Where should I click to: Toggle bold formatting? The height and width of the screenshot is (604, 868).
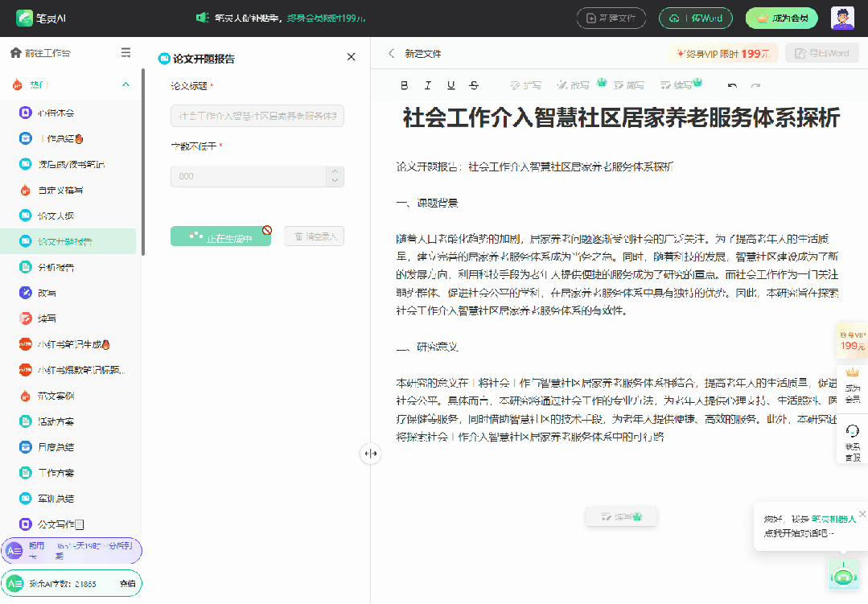coord(405,84)
